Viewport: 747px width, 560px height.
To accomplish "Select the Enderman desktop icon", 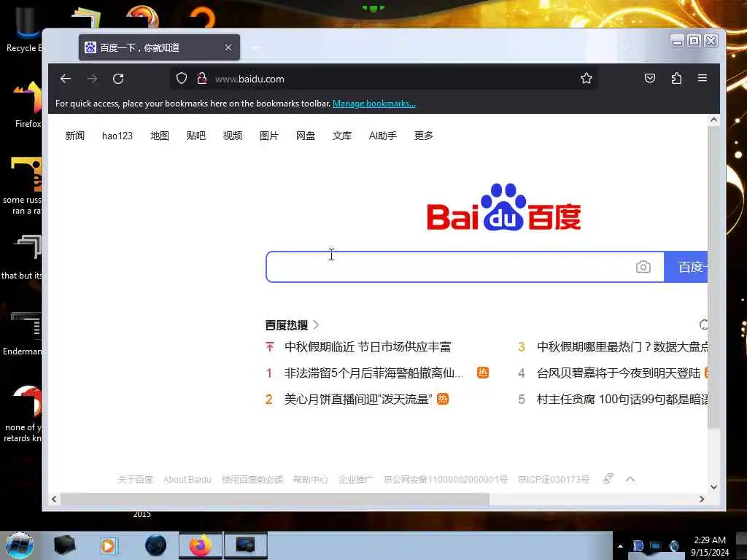I will pos(23,333).
